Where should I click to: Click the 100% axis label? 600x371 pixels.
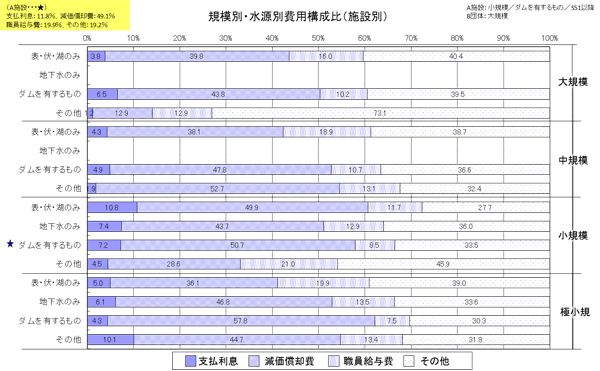[x=549, y=38]
